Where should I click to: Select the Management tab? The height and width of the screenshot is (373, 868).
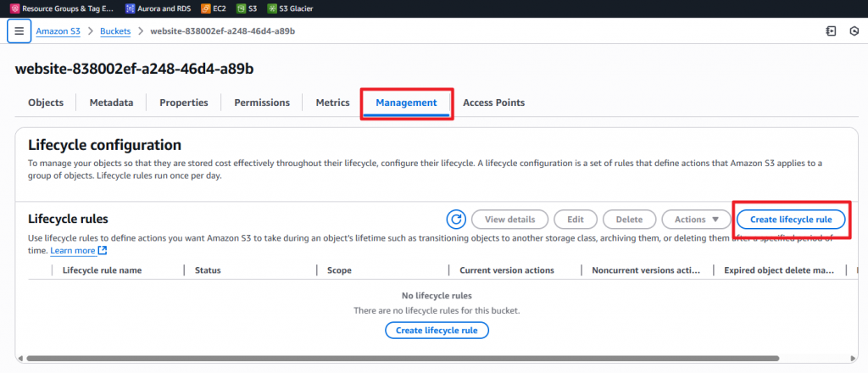pyautogui.click(x=406, y=103)
